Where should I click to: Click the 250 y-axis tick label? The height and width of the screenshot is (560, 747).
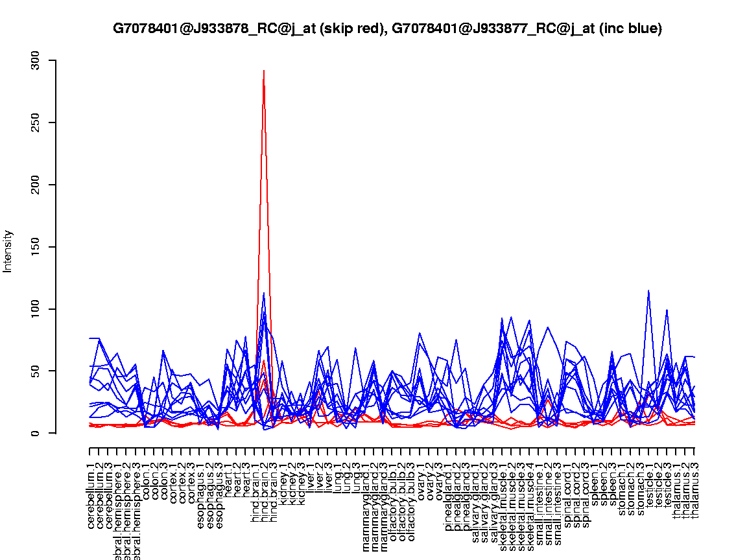pos(35,123)
